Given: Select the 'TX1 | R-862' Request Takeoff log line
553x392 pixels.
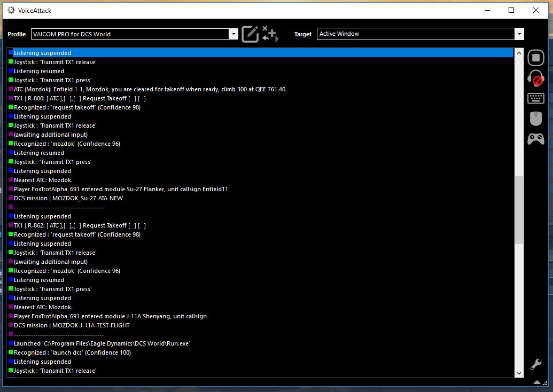Looking at the screenshot, I should pyautogui.click(x=80, y=225).
